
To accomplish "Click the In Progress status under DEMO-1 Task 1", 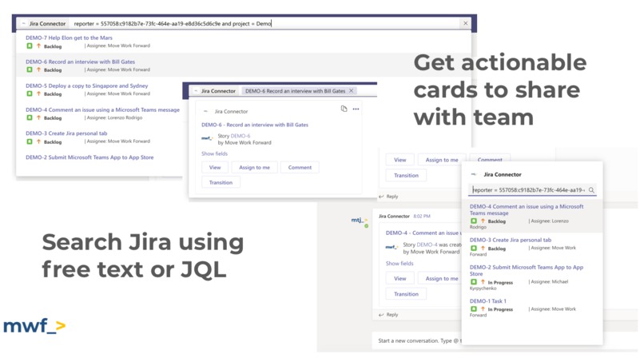I will click(x=500, y=309).
